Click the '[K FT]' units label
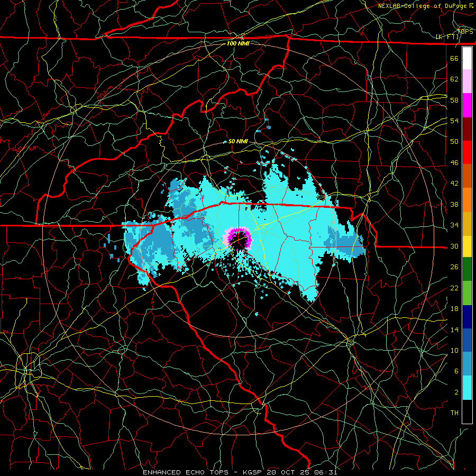The image size is (476, 476). pos(447,37)
